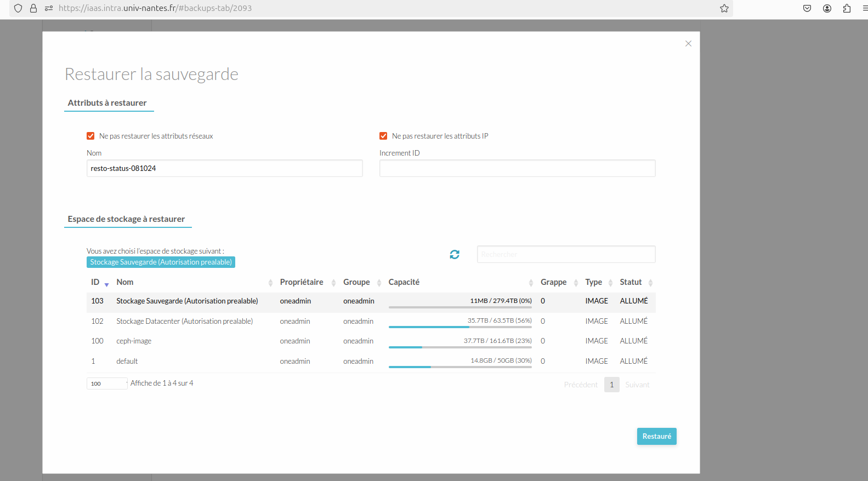The height and width of the screenshot is (481, 868).
Task: Click the Pocket save icon
Action: coord(807,8)
